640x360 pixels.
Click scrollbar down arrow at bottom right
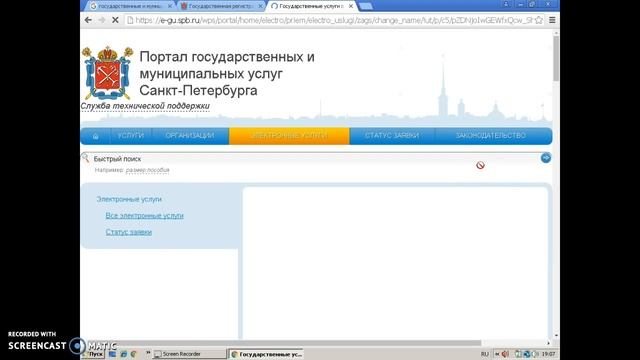click(556, 336)
